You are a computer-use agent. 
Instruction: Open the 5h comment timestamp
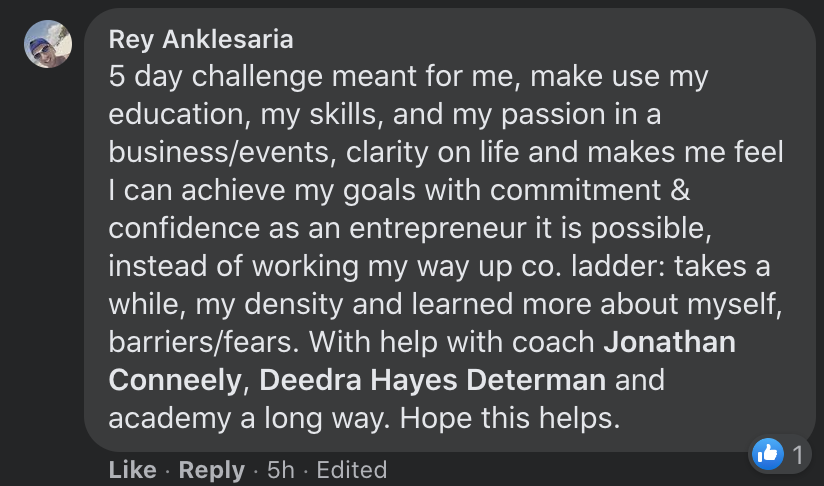click(x=281, y=469)
